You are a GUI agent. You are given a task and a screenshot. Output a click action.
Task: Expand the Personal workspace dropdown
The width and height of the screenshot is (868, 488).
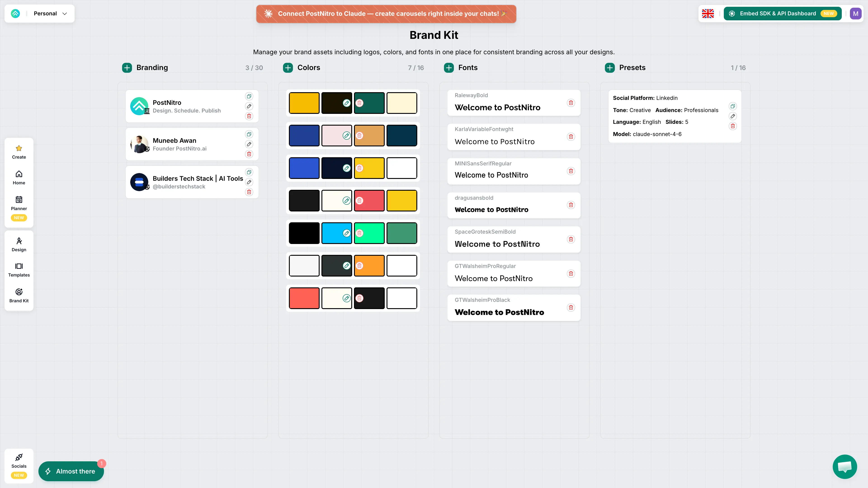51,14
